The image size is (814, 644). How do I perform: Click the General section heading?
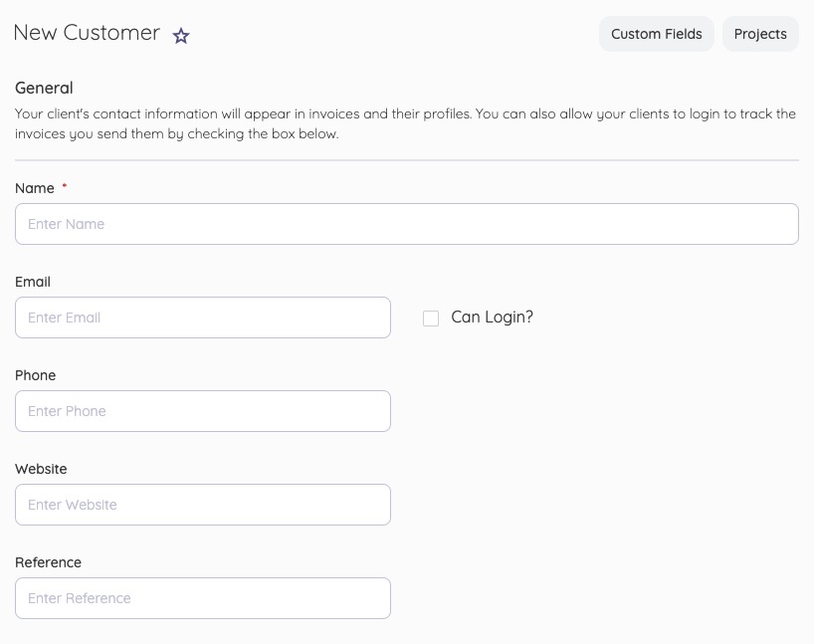point(44,88)
